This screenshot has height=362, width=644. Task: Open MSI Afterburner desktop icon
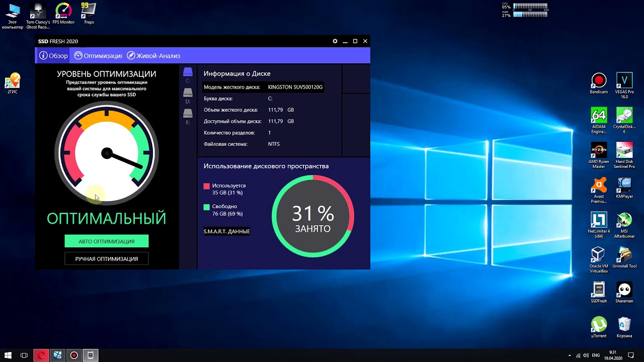(624, 225)
